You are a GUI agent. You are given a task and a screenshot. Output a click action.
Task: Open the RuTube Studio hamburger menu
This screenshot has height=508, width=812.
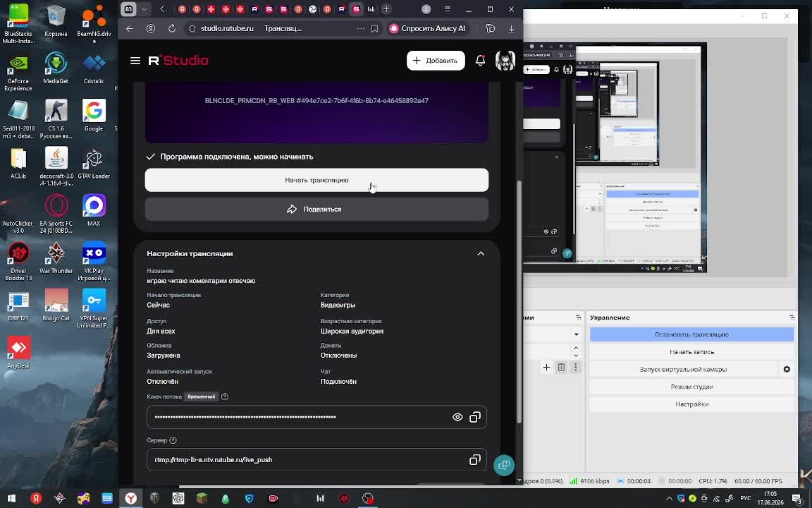[x=135, y=61]
